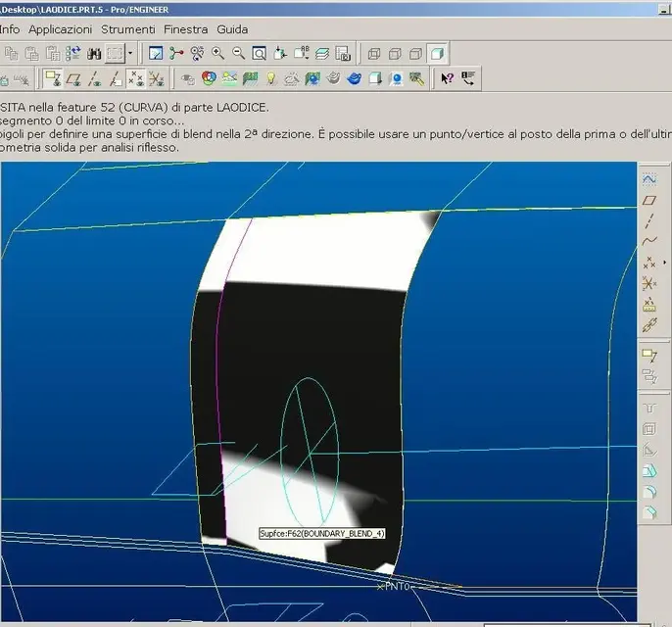Create a datum axis from right toolbar

[649, 220]
